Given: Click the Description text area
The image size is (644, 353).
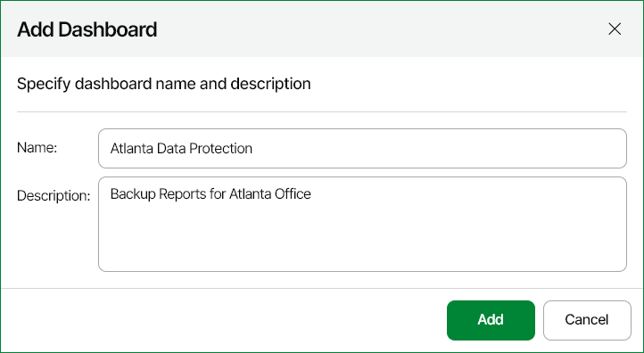Looking at the screenshot, I should [x=362, y=224].
